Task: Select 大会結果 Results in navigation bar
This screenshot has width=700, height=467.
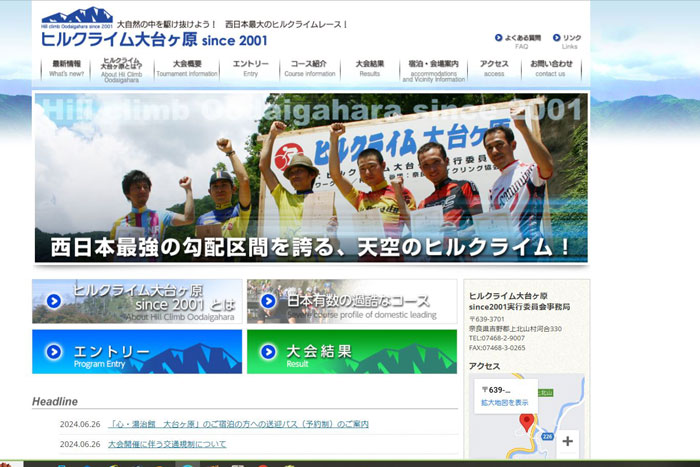Action: tap(369, 68)
